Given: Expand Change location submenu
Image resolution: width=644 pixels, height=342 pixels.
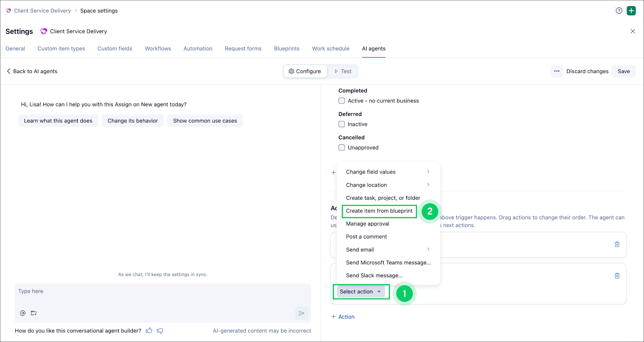Looking at the screenshot, I should tap(388, 185).
